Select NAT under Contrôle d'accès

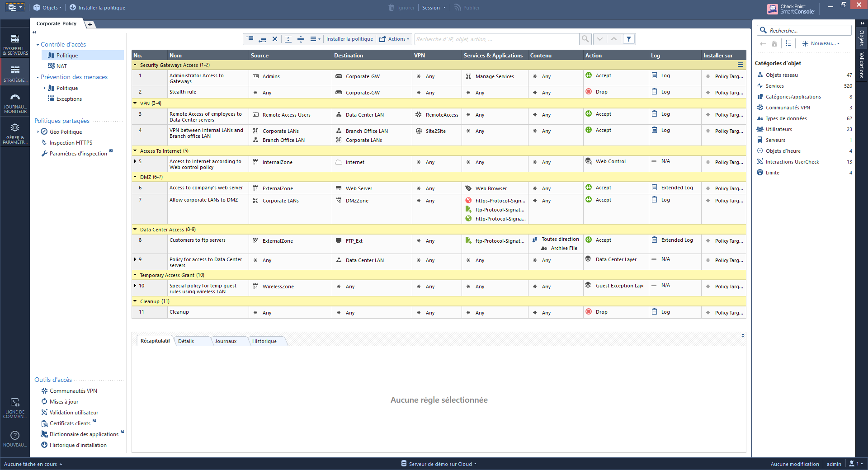click(x=61, y=66)
